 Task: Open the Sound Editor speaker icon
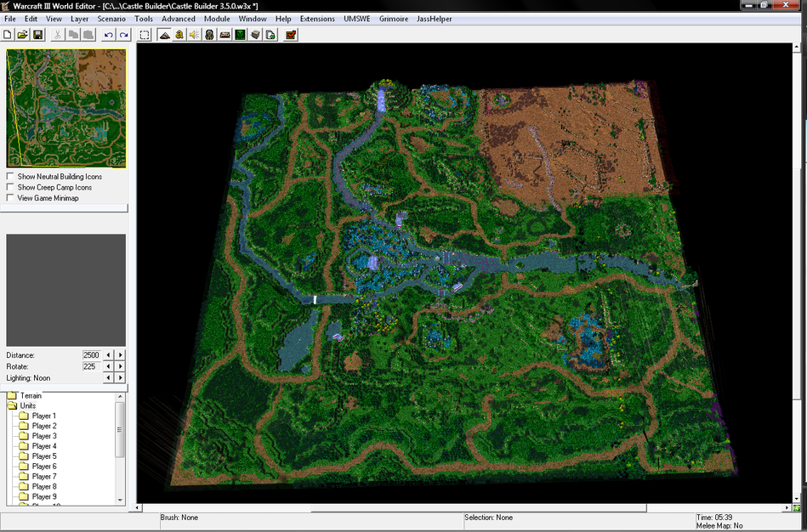[194, 35]
